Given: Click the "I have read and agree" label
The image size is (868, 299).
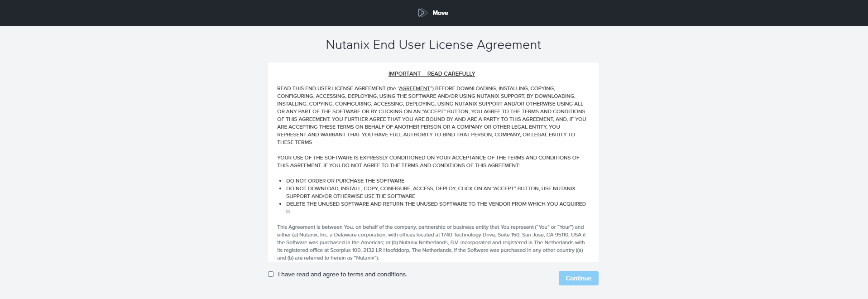Looking at the screenshot, I should [342, 274].
